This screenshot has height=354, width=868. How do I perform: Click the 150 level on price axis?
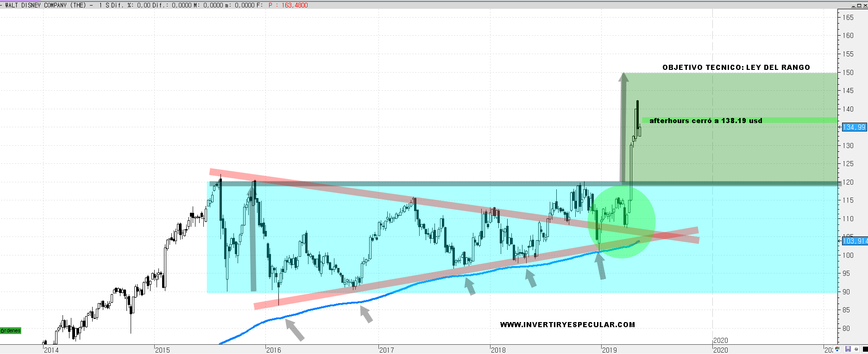[848, 73]
